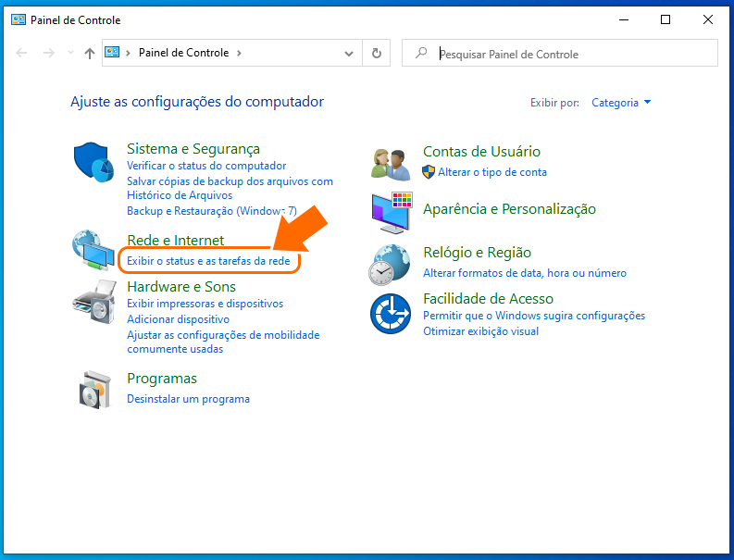Open Ajustar as configurações de mobilidade link

click(223, 342)
